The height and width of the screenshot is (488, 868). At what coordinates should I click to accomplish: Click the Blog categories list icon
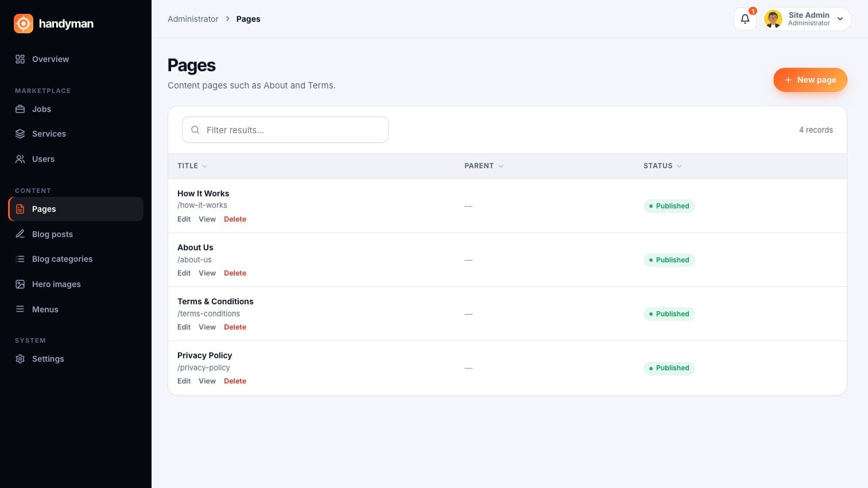tap(20, 259)
